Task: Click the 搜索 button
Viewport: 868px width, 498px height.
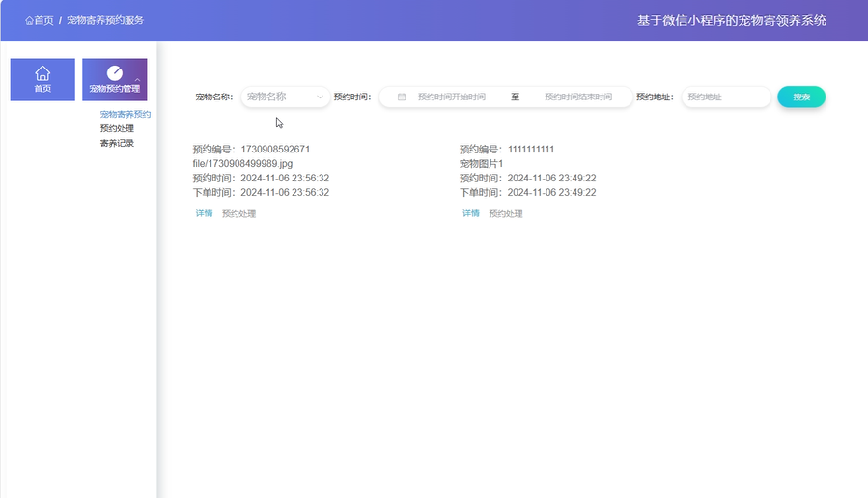Action: click(x=801, y=97)
